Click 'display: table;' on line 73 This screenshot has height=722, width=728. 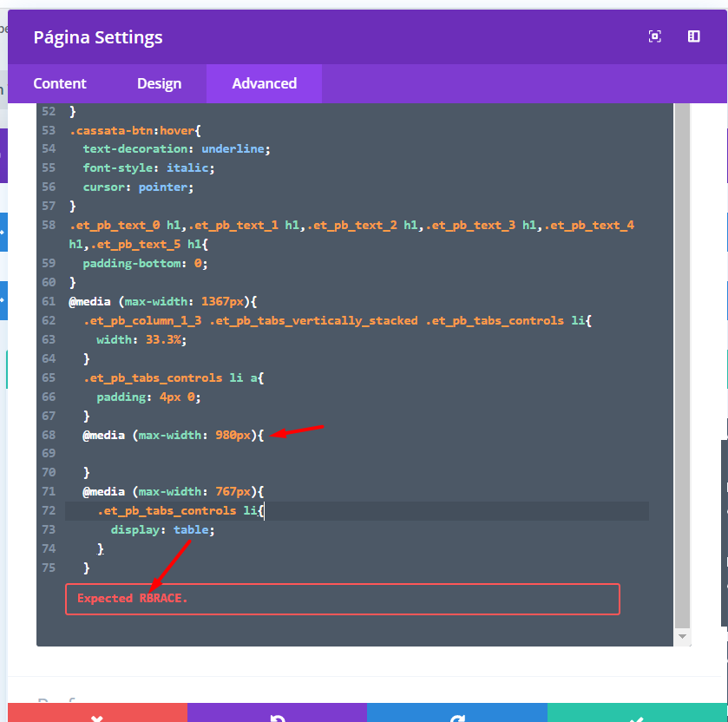pyautogui.click(x=162, y=529)
